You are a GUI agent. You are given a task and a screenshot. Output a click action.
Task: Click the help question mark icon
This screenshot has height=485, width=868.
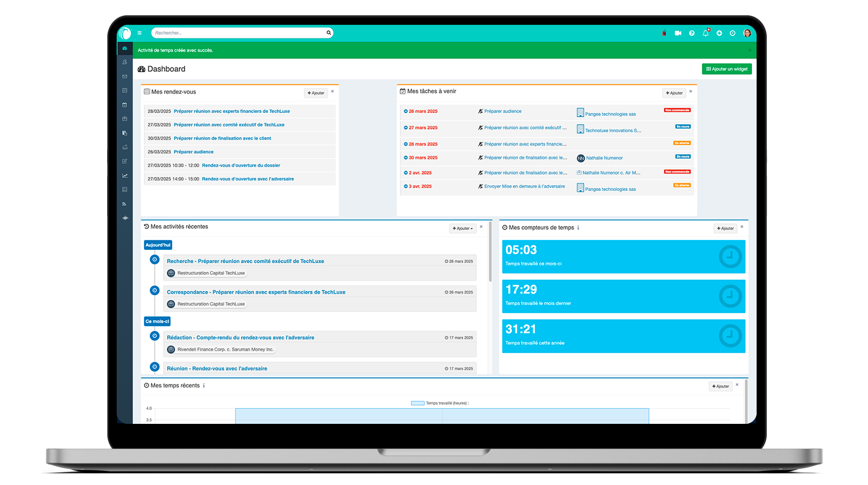click(692, 33)
